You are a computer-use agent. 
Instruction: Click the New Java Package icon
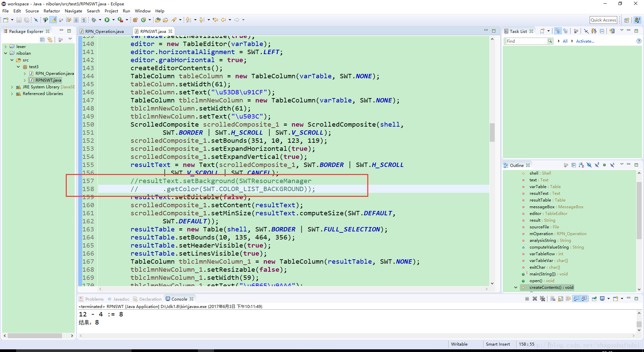[136, 20]
